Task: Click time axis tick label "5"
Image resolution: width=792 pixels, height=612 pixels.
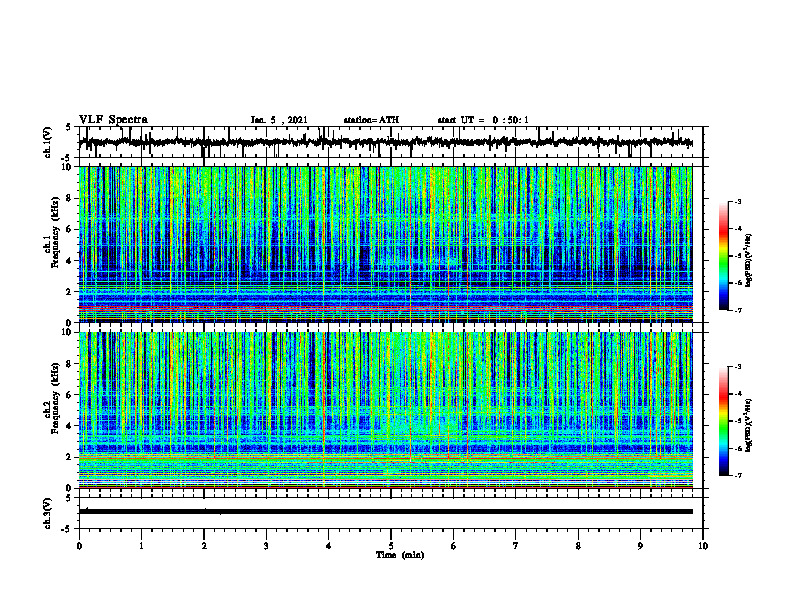Action: pos(391,546)
